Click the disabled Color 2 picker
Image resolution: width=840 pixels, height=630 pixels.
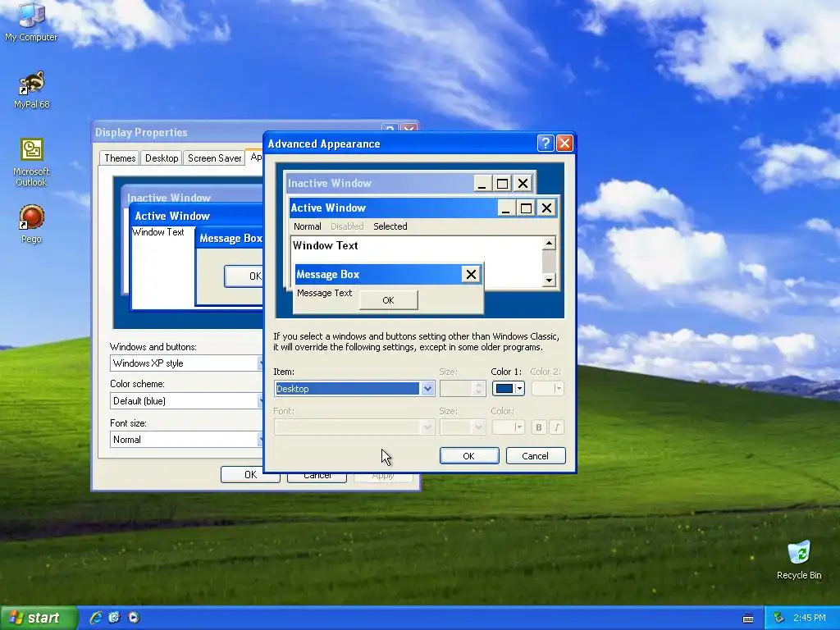[547, 388]
